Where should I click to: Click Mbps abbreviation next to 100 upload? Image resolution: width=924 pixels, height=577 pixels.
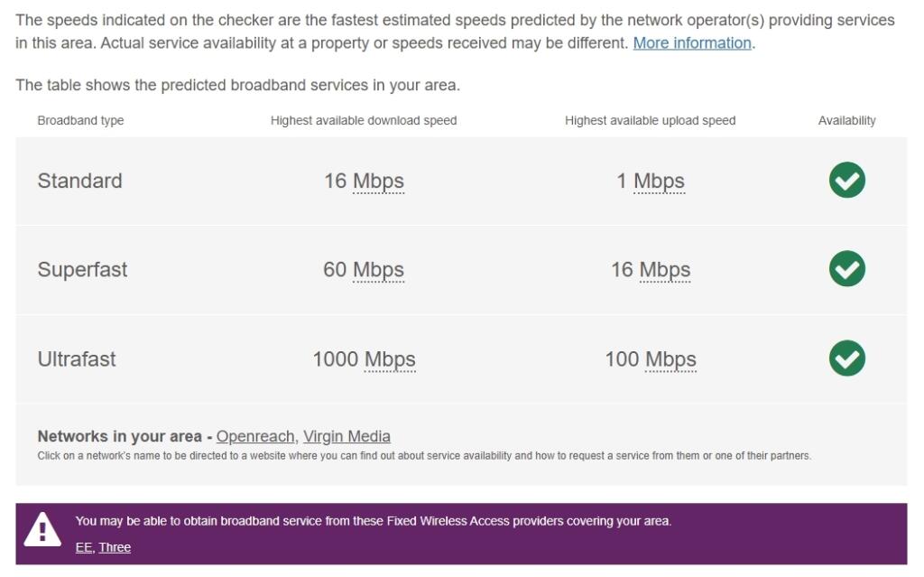(670, 359)
